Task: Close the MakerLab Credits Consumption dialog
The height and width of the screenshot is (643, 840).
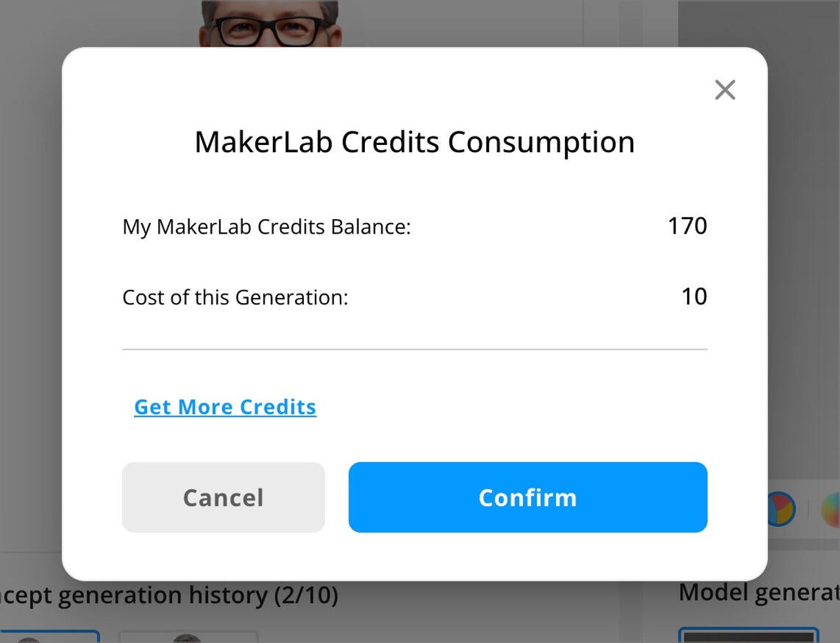Action: (724, 90)
